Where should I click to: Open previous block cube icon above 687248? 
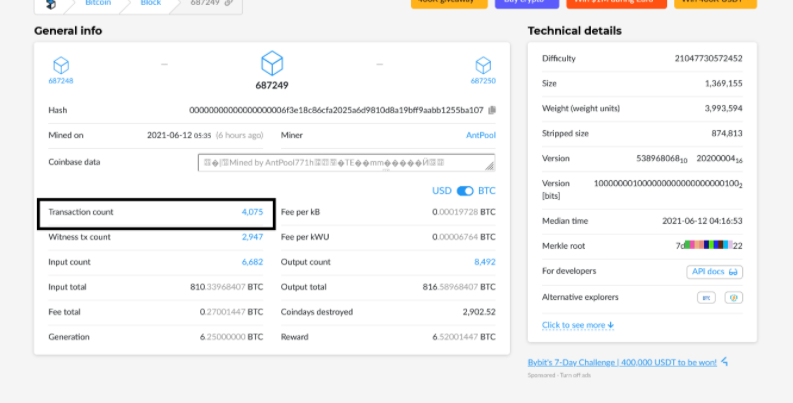[x=61, y=66]
